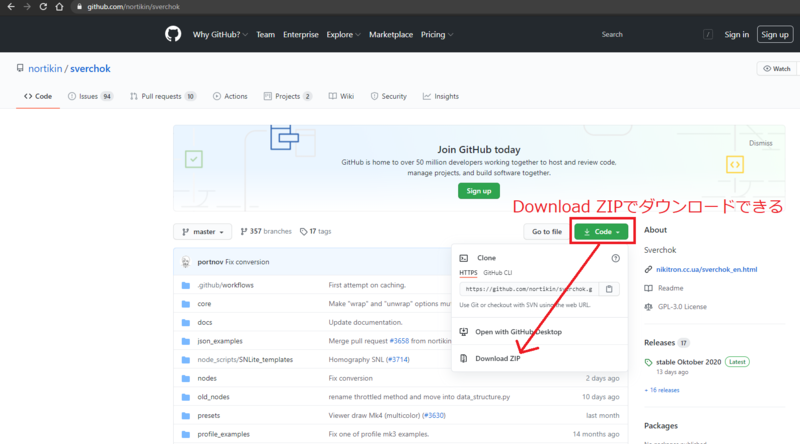Open the sverchok repository link
Viewport: 800px width, 444px height.
(90, 68)
